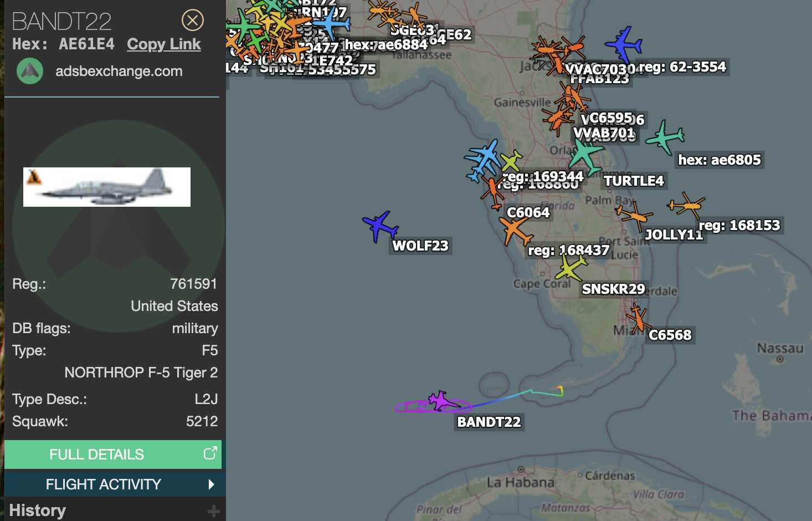Select the green aircraft hex ae6805
The image size is (812, 521).
[665, 136]
